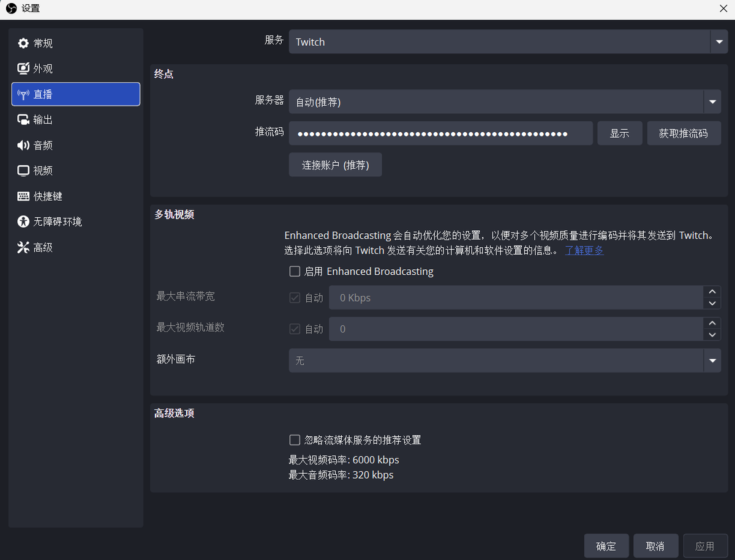Open the 视频 monitor settings icon

coord(23,170)
